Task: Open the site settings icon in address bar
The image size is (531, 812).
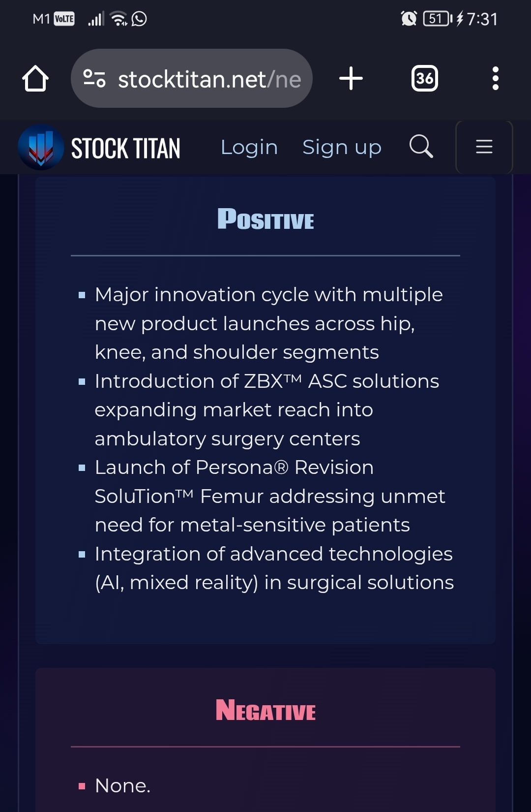Action: [94, 79]
